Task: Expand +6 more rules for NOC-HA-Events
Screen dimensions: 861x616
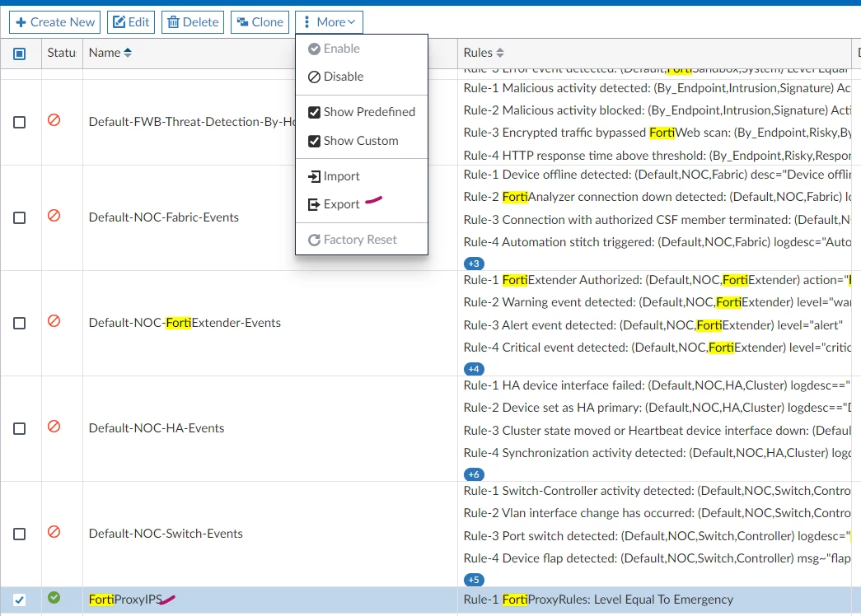Action: 474,474
